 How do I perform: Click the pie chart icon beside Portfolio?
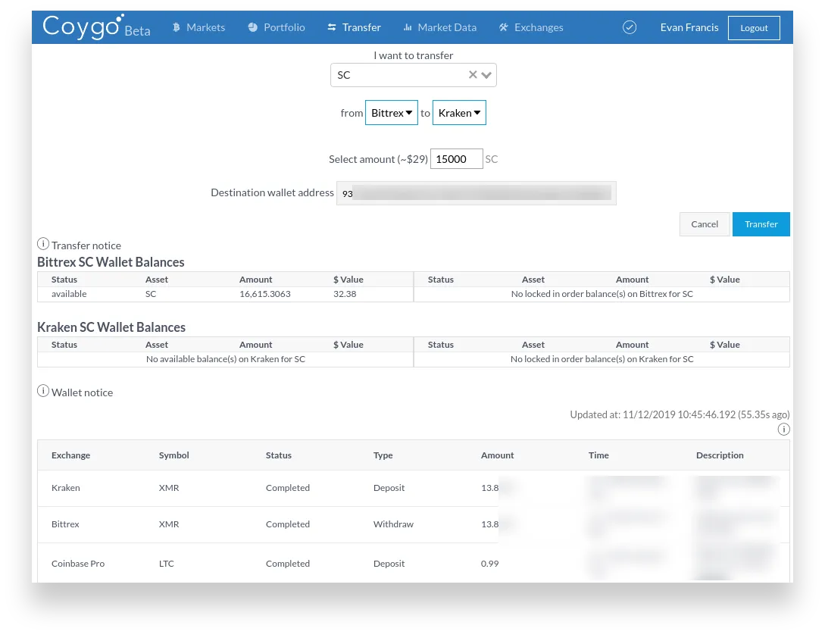[252, 27]
